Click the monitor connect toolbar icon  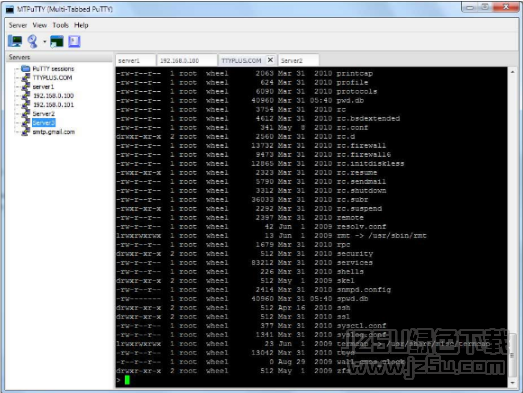[15, 41]
